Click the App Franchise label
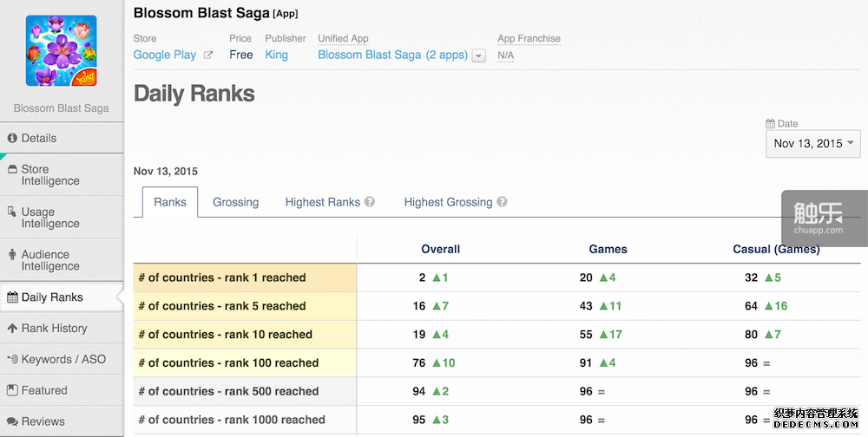868x437 pixels. tap(529, 38)
